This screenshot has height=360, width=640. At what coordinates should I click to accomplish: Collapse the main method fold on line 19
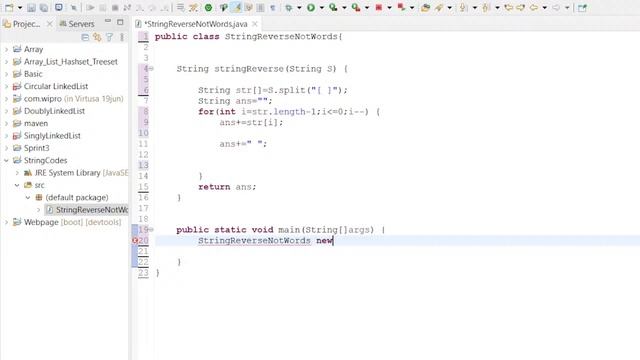pyautogui.click(x=151, y=230)
